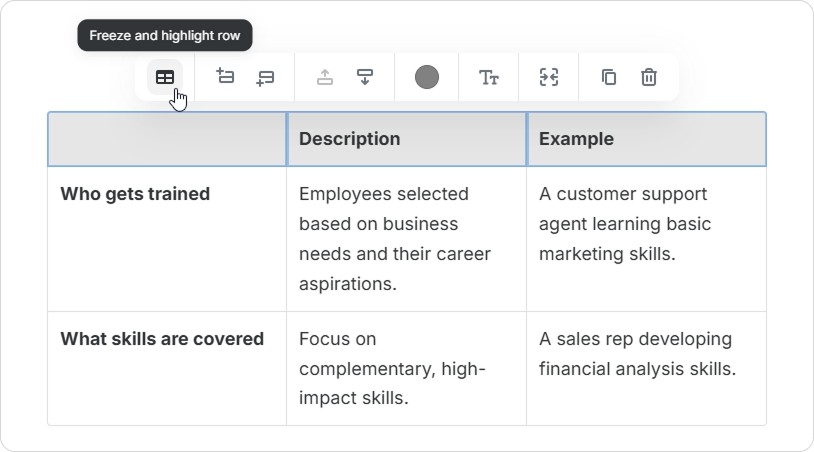Click the duplicate row icon
The width and height of the screenshot is (814, 452).
609,77
